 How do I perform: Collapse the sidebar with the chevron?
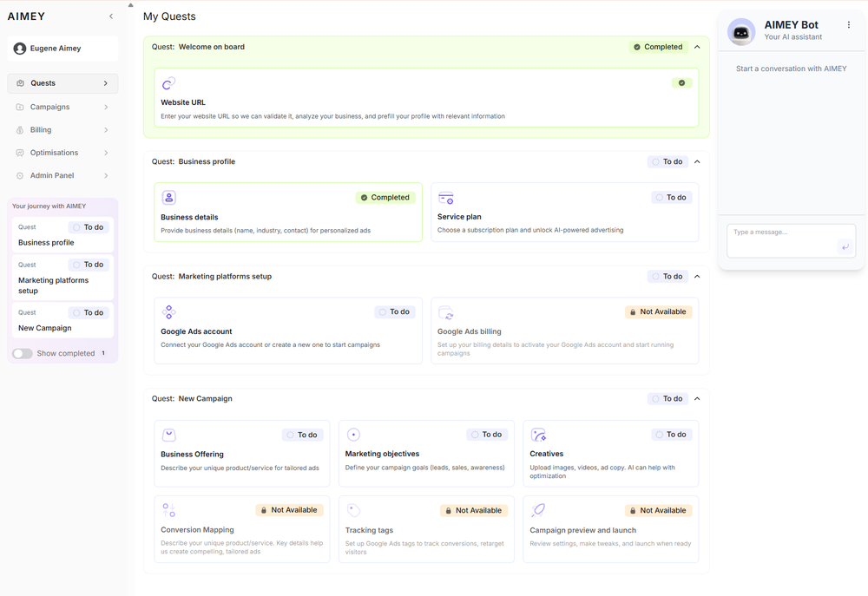pos(110,16)
